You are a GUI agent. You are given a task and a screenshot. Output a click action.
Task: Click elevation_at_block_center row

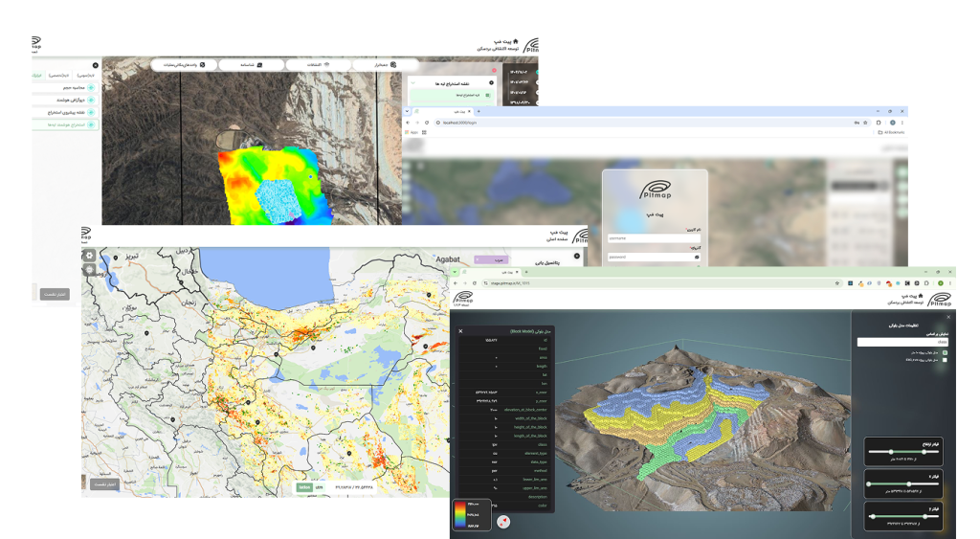click(x=503, y=410)
